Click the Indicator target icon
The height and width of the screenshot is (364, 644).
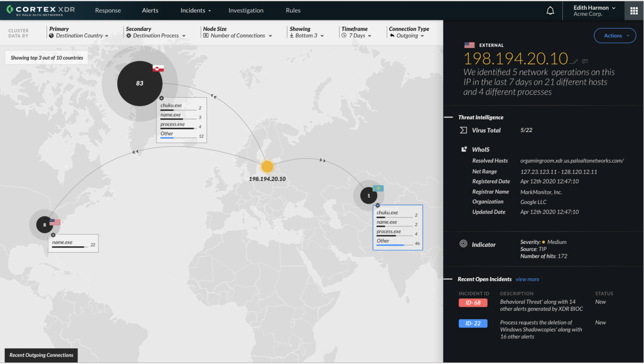tap(463, 244)
